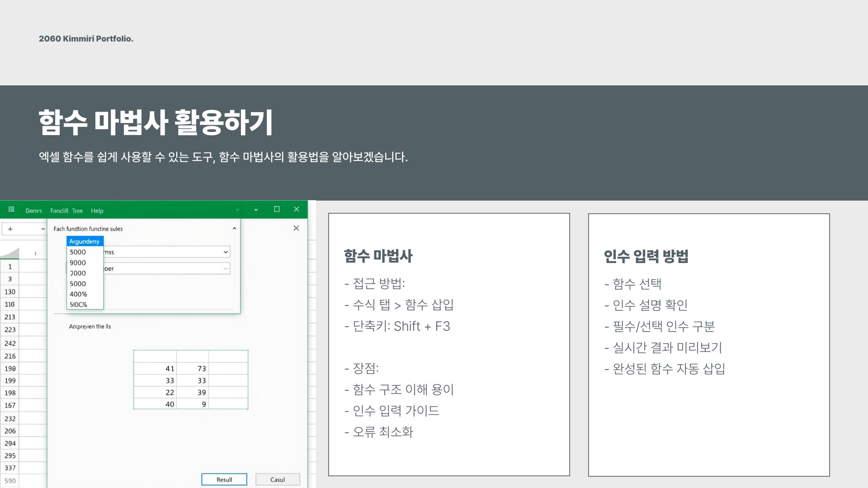Viewport: 868px width, 488px height.
Task: Click the hamburger menu icon in the green title bar
Action: [11, 209]
